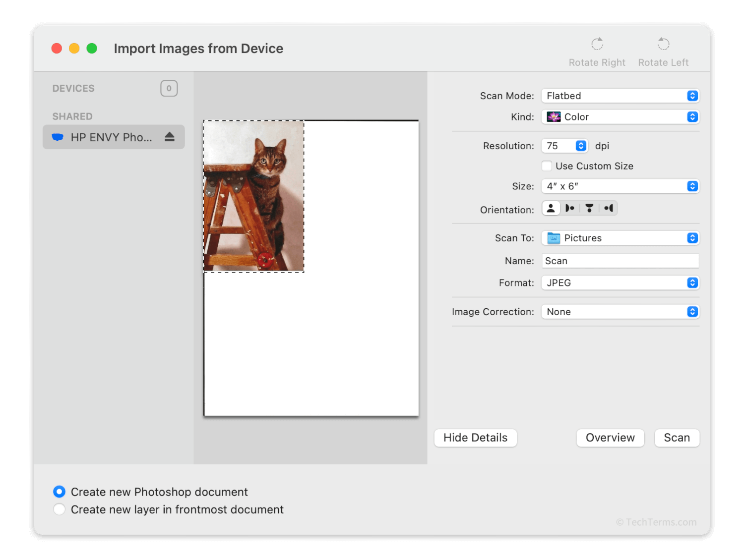This screenshot has height=560, width=744.
Task: Select upside-down orientation icon
Action: [589, 208]
